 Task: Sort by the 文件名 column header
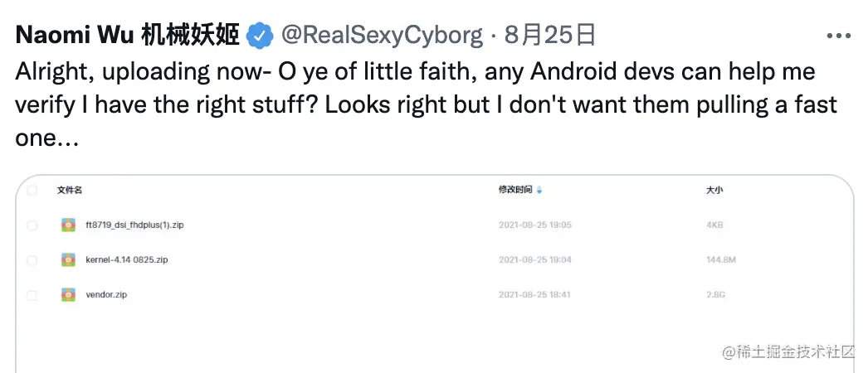point(70,190)
